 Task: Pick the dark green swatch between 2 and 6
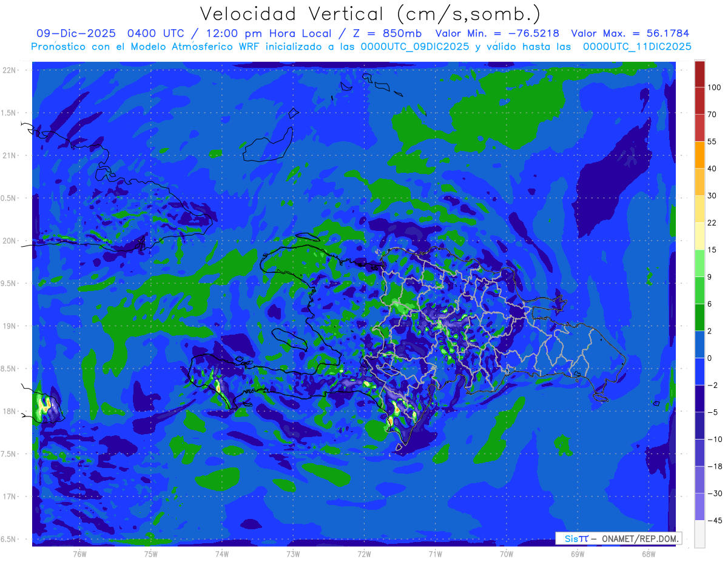pos(699,317)
